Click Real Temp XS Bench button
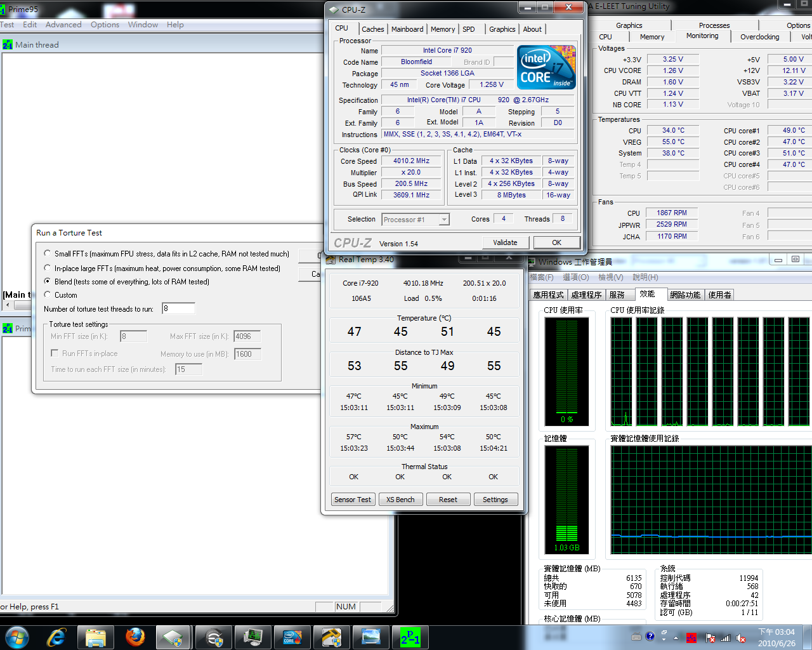 [400, 500]
